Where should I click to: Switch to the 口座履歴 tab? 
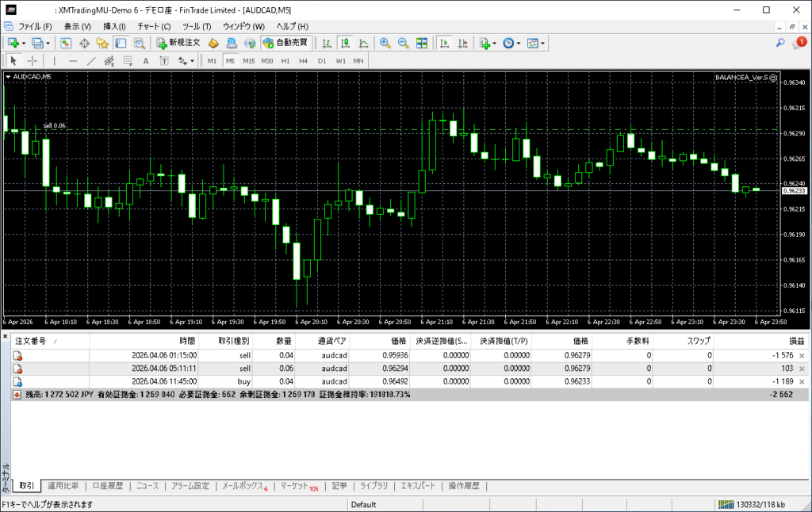[107, 486]
